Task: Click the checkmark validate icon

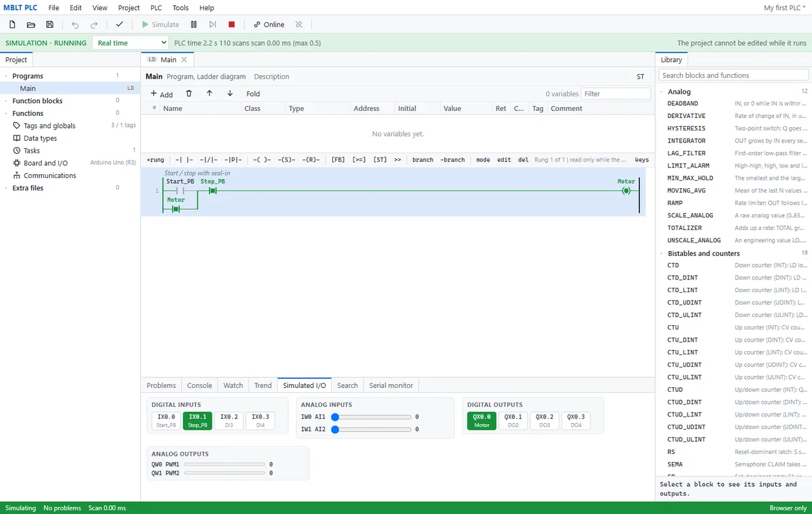Action: 119,25
